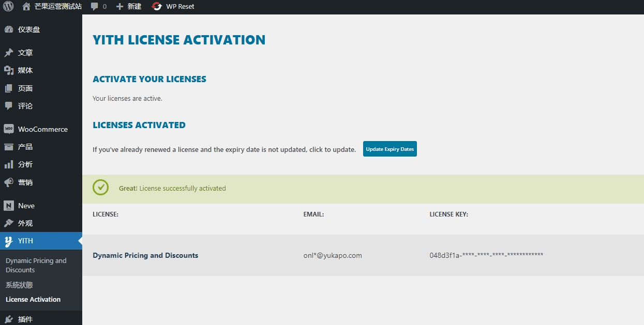The height and width of the screenshot is (325, 644).
Task: Visit site 芒果运营测试站 in admin bar
Action: [58, 7]
